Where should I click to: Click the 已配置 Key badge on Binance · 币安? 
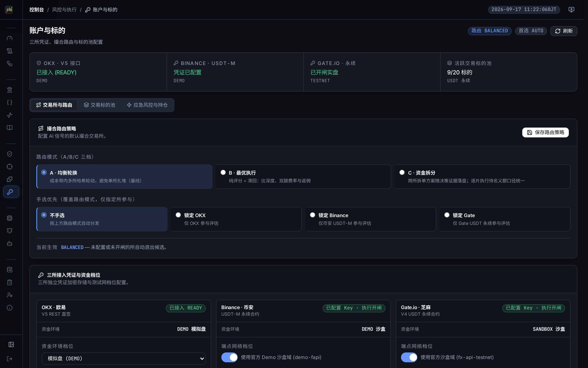[354, 308]
